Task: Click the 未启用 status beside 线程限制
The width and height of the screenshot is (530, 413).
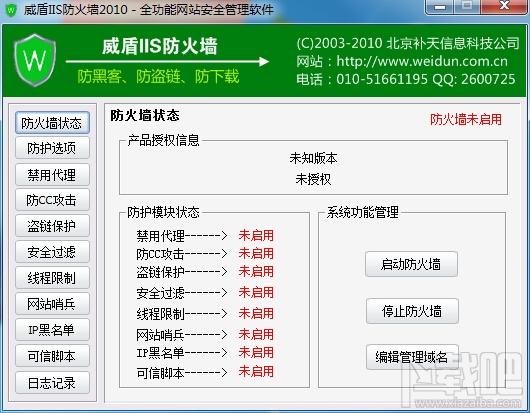Action: tap(256, 314)
